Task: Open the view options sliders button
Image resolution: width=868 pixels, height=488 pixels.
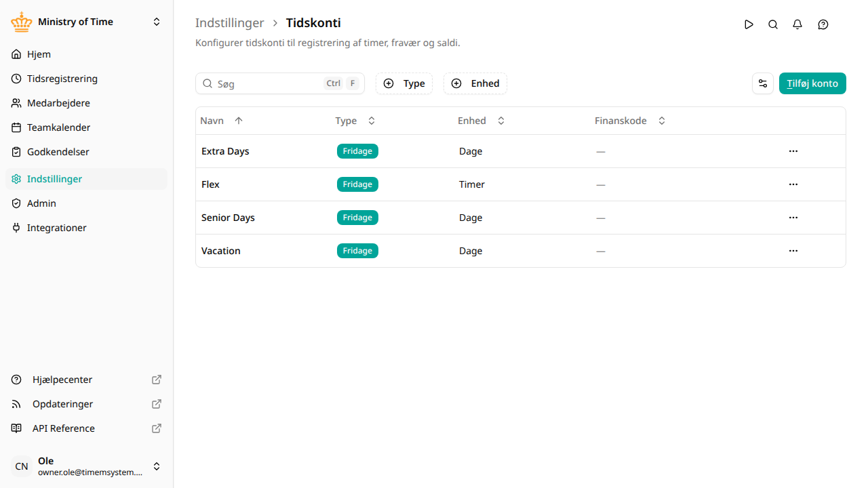Action: 763,83
